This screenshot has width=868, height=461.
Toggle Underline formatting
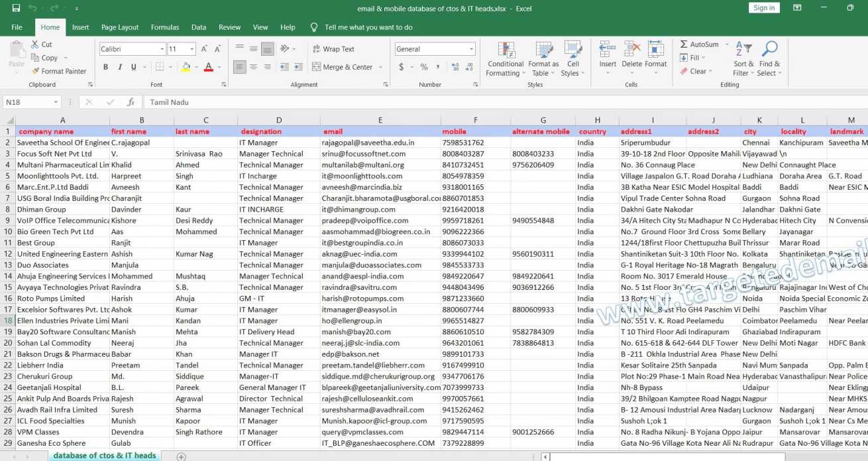tap(135, 67)
